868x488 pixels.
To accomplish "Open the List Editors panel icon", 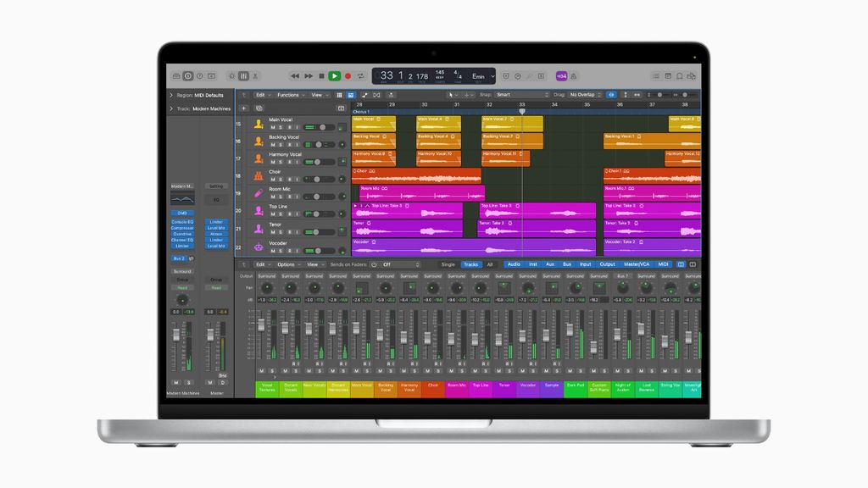I will pyautogui.click(x=657, y=75).
